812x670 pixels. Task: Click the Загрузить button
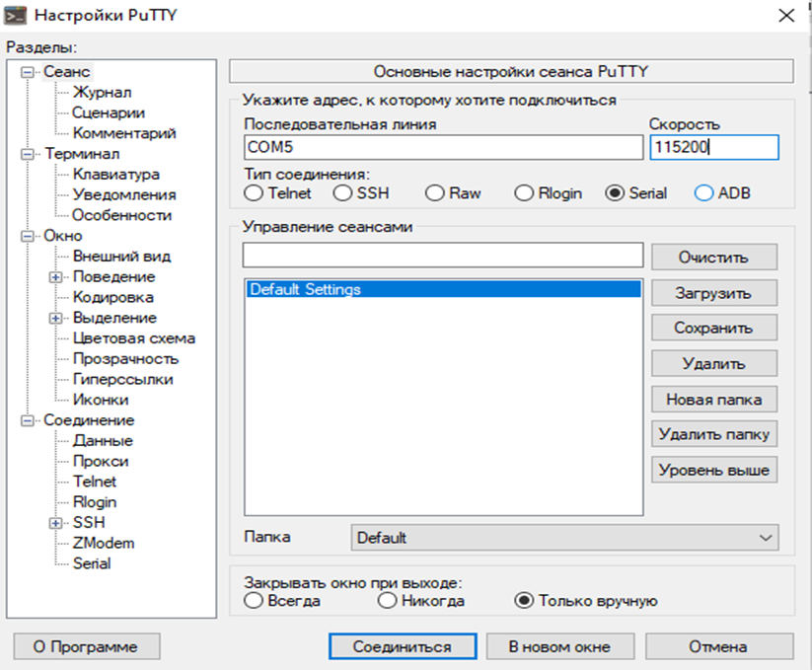pyautogui.click(x=714, y=293)
